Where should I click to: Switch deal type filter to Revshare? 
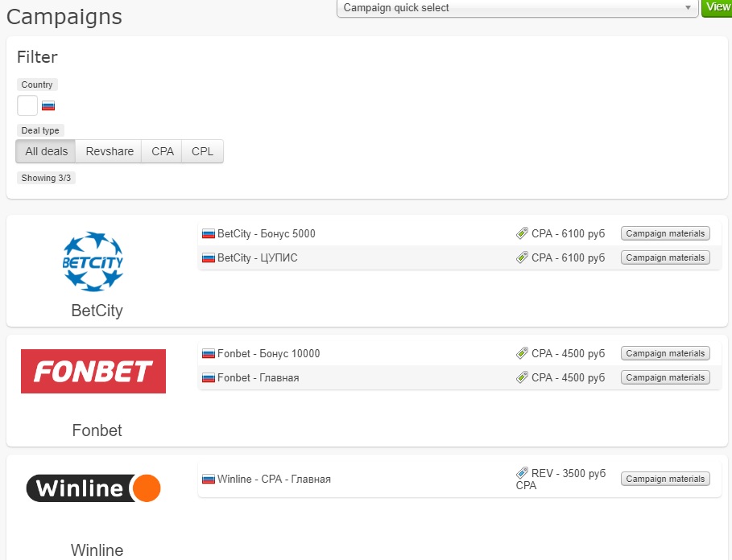point(110,151)
